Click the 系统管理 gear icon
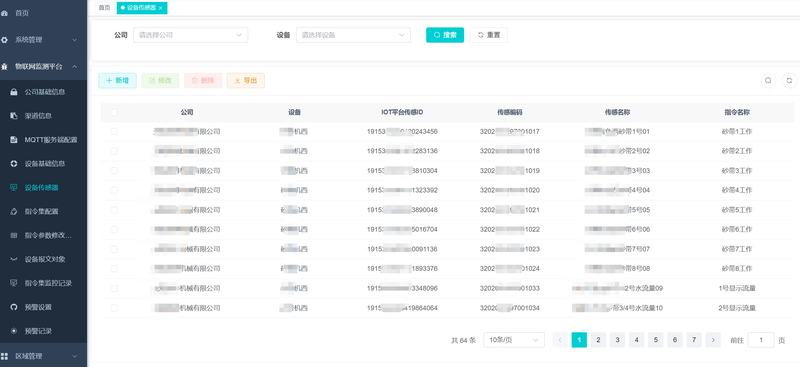The image size is (800, 367). 4,40
